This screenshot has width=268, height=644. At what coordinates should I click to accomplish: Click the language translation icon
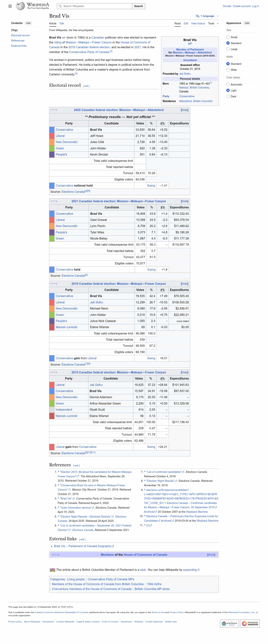[197, 16]
